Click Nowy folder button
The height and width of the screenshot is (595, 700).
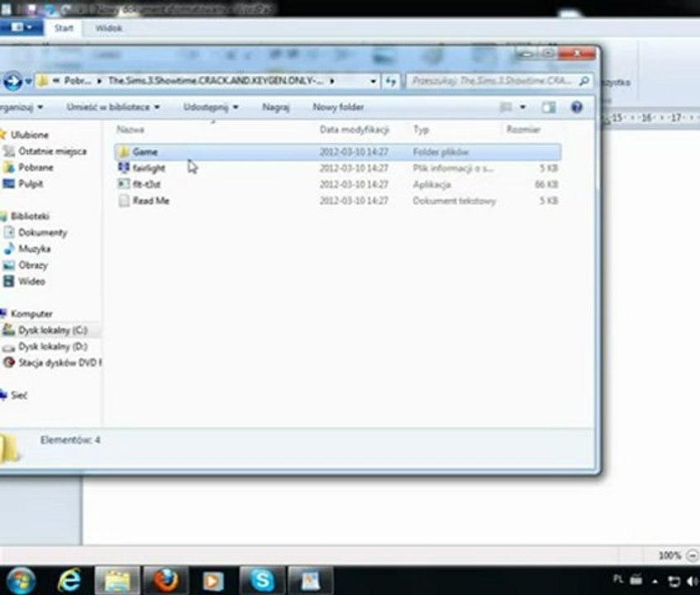[338, 107]
